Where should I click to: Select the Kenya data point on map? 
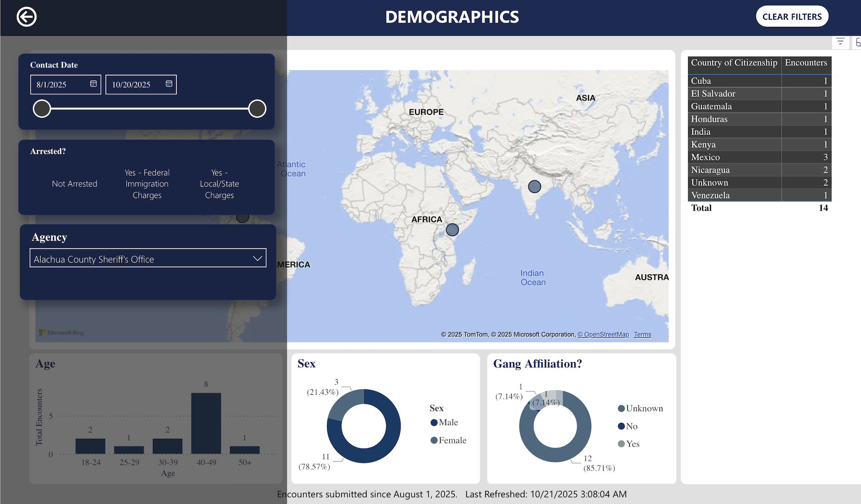tap(452, 230)
